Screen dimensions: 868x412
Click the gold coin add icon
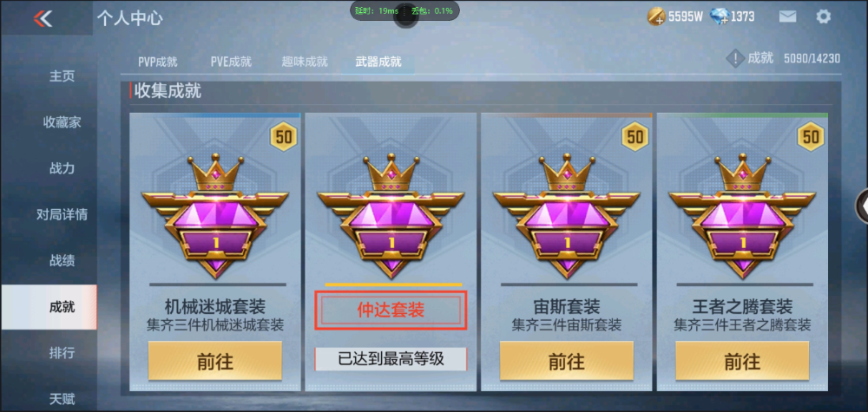656,17
